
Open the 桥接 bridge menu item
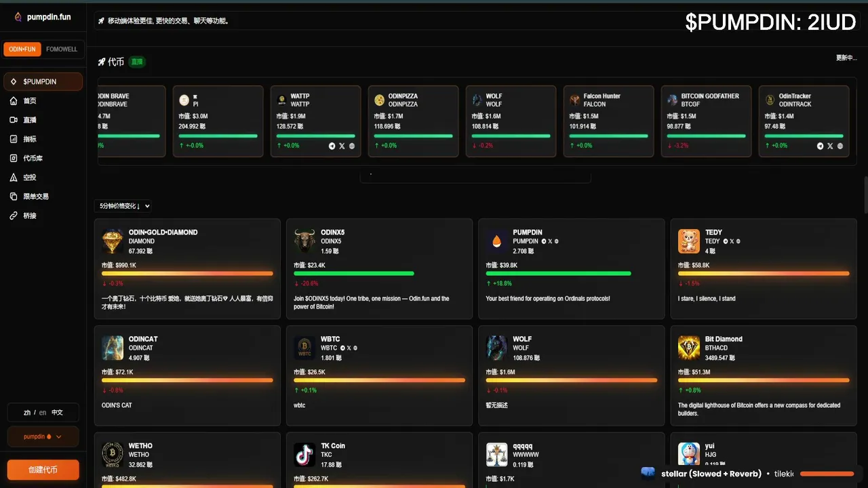[x=43, y=216]
